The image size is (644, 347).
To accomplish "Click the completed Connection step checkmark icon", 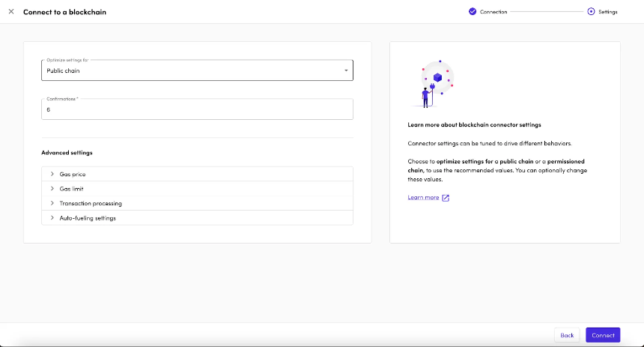I will pyautogui.click(x=473, y=11).
